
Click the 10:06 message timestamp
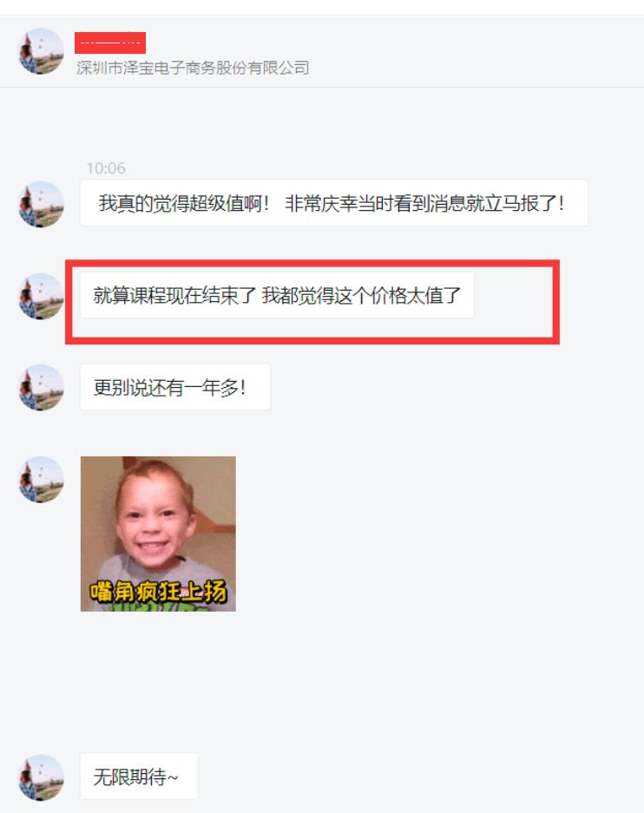pos(106,168)
